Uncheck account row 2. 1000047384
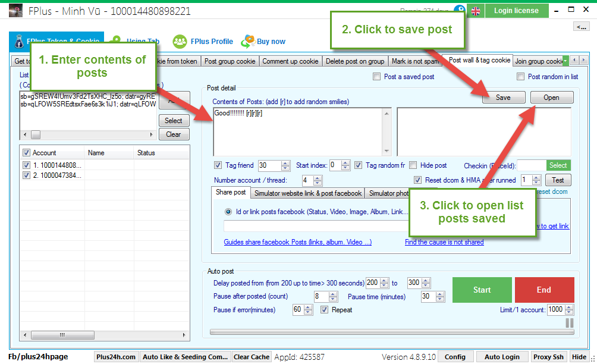This screenshot has height=364, width=597. (26, 175)
